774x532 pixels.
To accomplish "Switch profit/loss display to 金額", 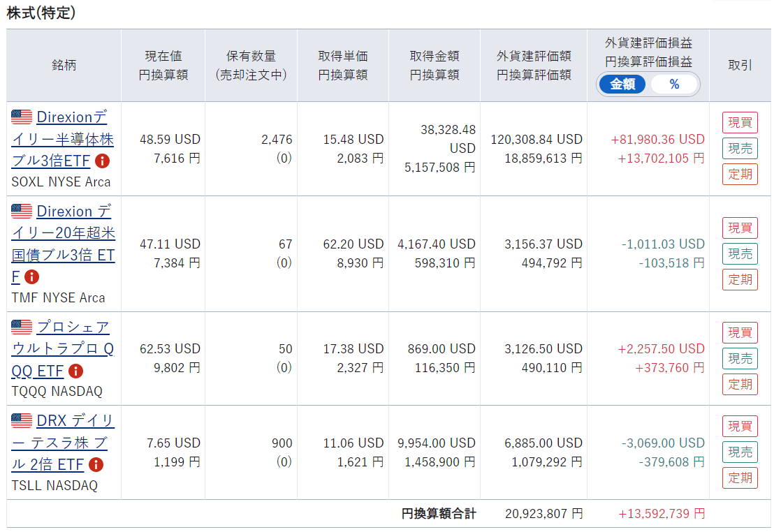I will pyautogui.click(x=622, y=84).
